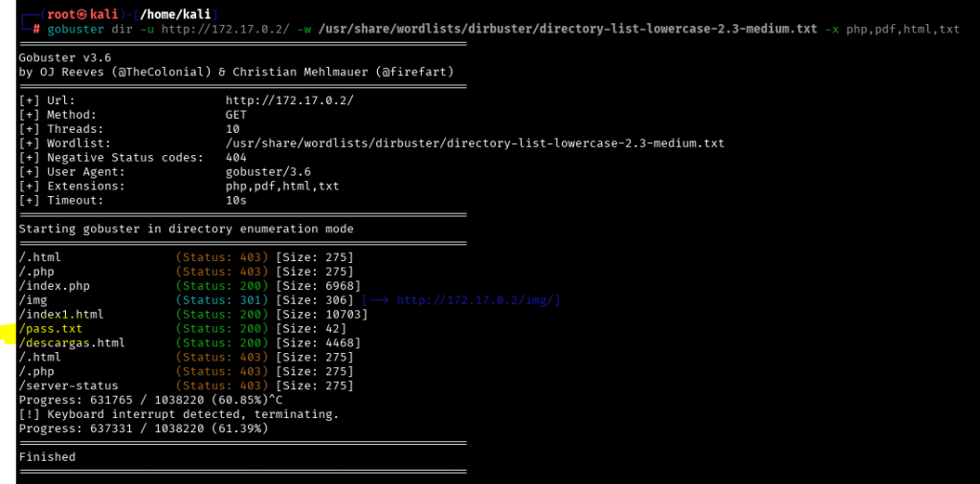980x484 pixels.
Task: Click the Keyboard interrupt detected message
Action: point(178,413)
